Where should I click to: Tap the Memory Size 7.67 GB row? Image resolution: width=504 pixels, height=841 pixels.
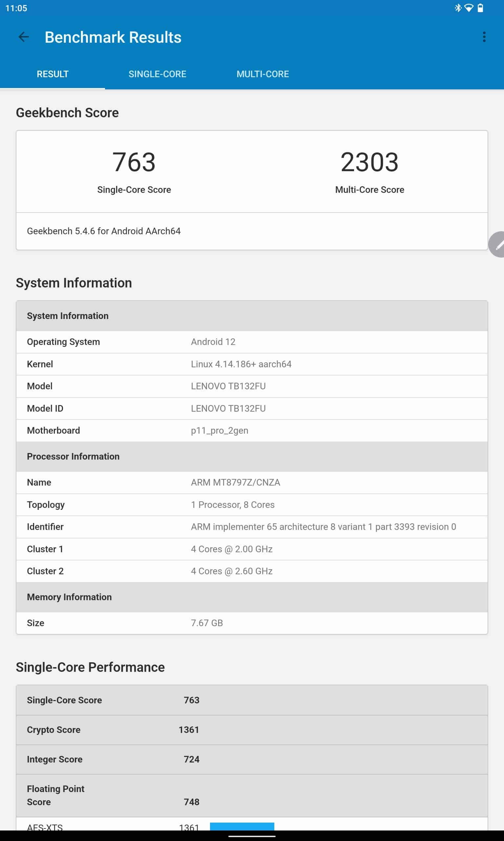252,623
